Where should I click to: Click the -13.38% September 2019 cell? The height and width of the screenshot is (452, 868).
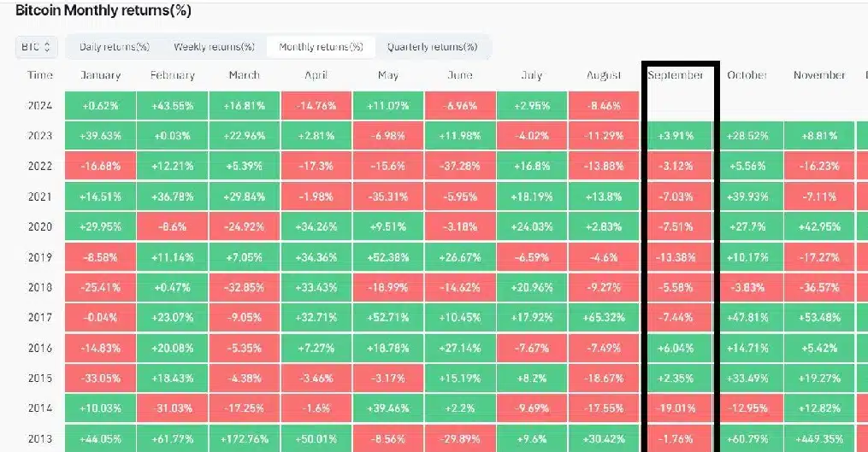pos(676,257)
